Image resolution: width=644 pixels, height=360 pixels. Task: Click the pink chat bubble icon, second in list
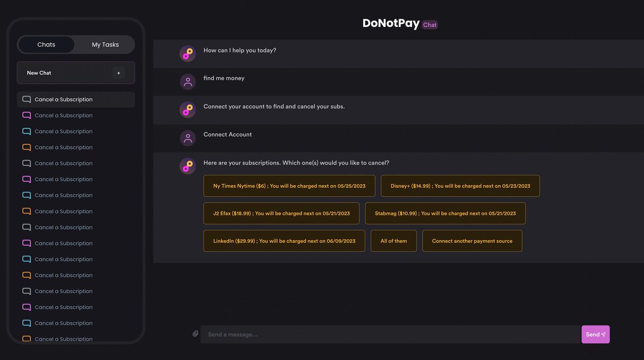click(26, 116)
